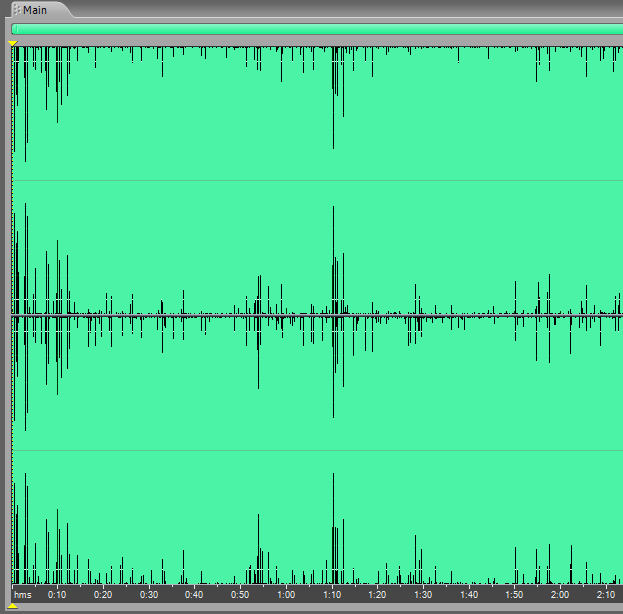The image size is (623, 614).
Task: Click the 1:30 mark on the time ruler
Action: pyautogui.click(x=423, y=595)
